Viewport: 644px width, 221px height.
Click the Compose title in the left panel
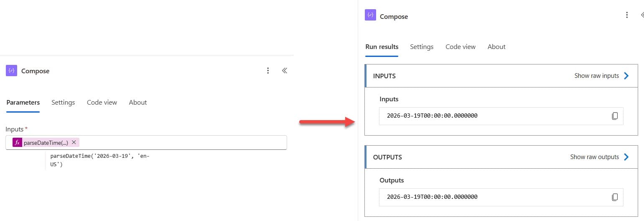[x=36, y=71]
